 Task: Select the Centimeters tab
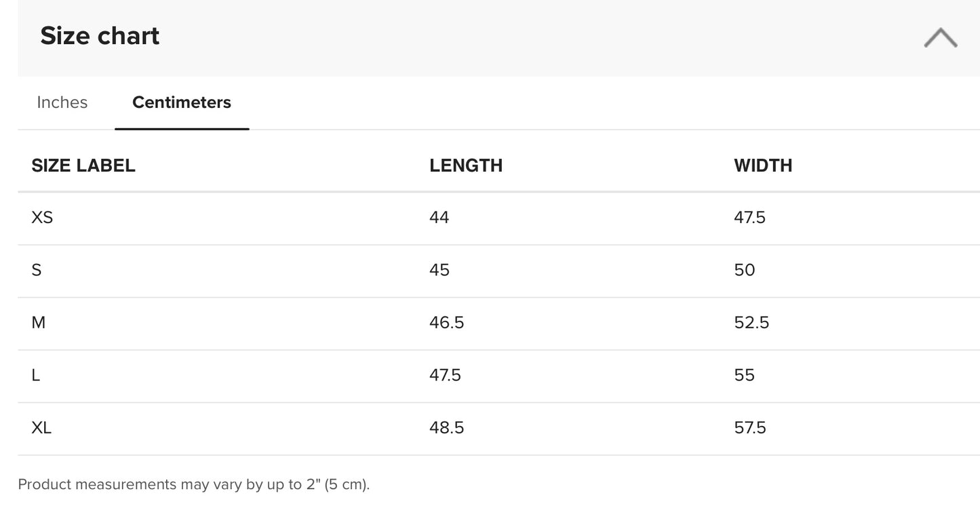(x=182, y=102)
